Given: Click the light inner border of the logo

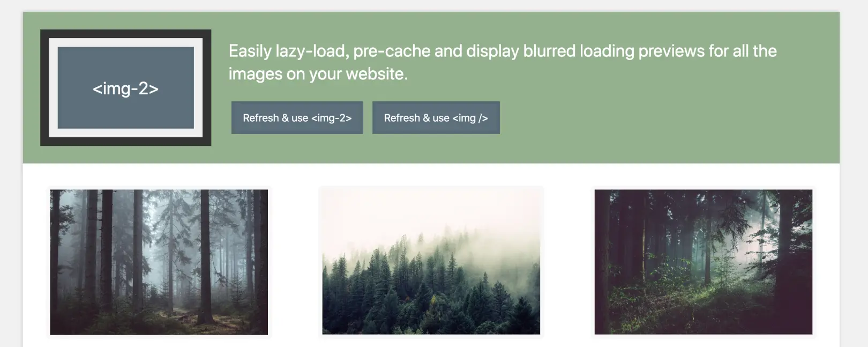Looking at the screenshot, I should click(x=125, y=42).
